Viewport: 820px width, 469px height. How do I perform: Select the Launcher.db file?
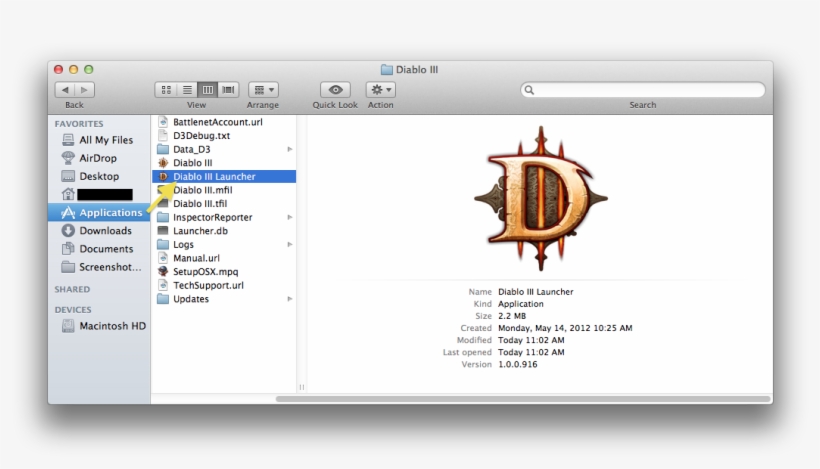224,231
